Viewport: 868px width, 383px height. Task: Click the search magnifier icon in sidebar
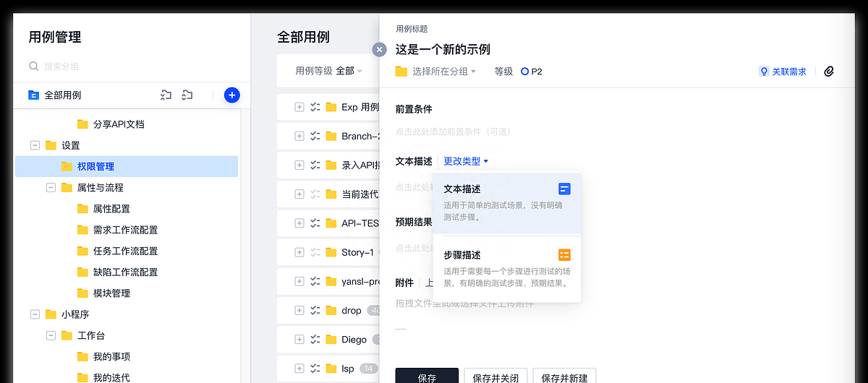33,66
